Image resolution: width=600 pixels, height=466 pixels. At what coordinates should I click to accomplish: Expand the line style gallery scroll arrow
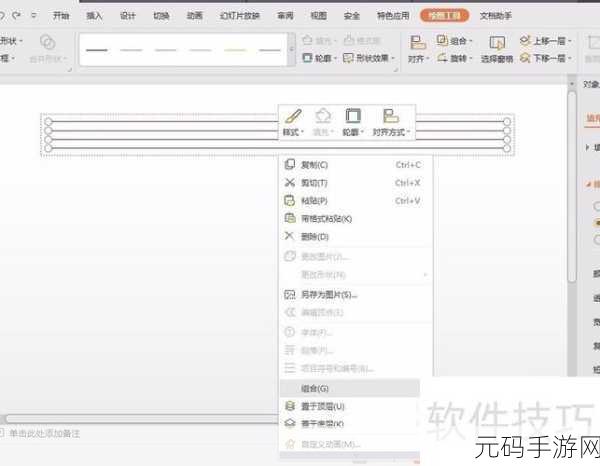pos(292,50)
